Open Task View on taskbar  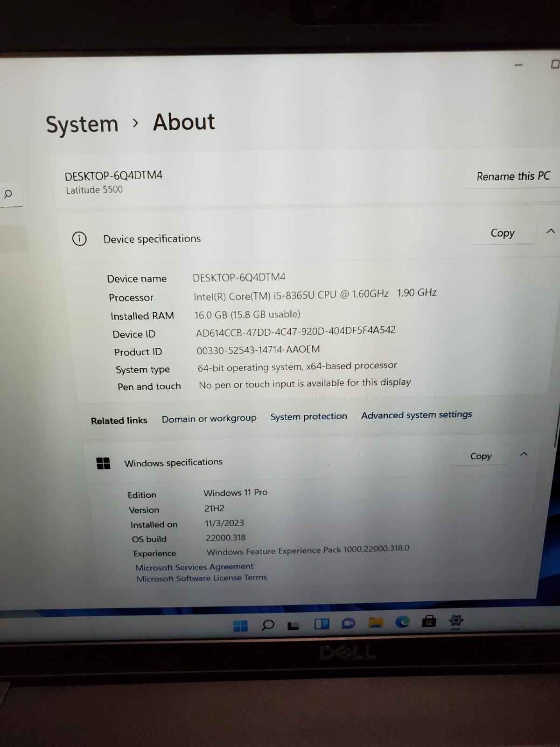tap(293, 625)
